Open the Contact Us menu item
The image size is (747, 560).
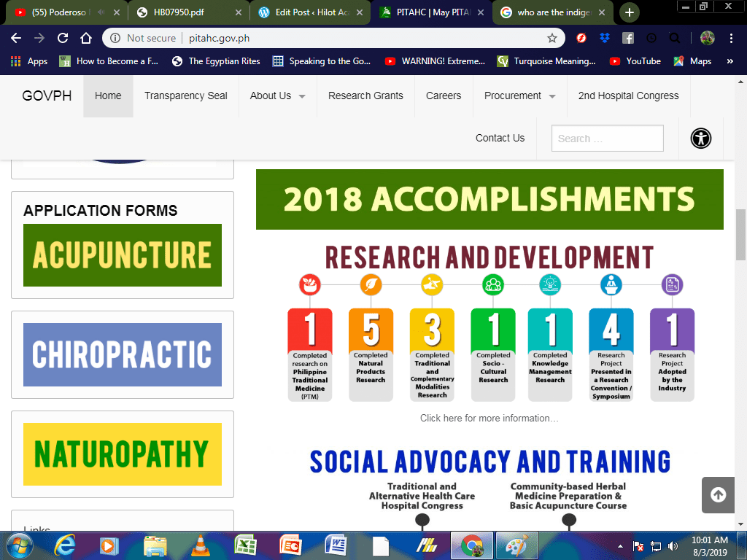pyautogui.click(x=500, y=138)
